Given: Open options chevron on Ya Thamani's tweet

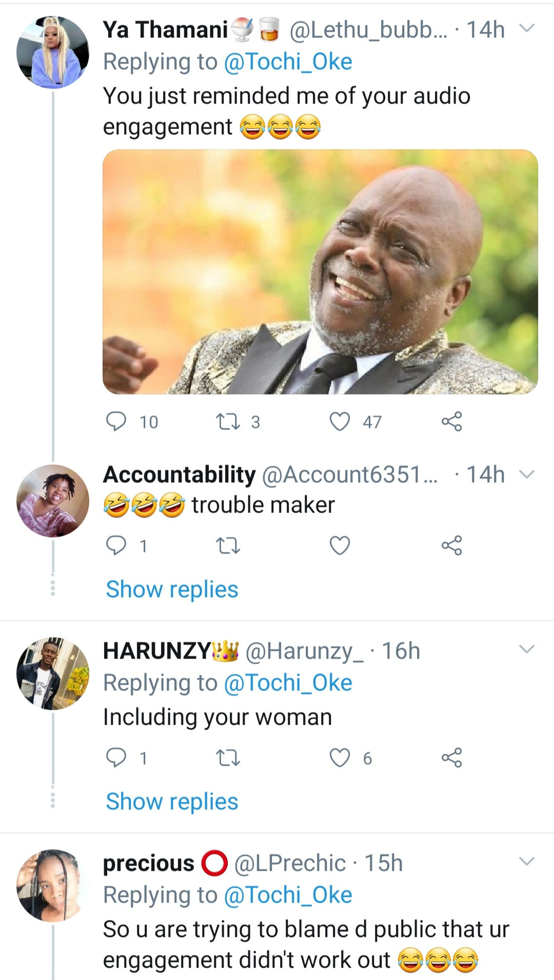Looking at the screenshot, I should (527, 28).
